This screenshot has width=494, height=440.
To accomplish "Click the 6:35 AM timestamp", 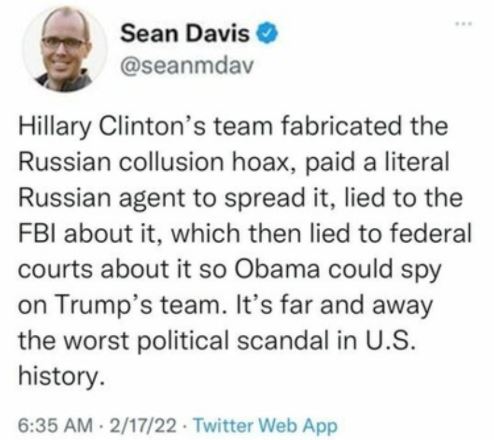I will [x=55, y=425].
